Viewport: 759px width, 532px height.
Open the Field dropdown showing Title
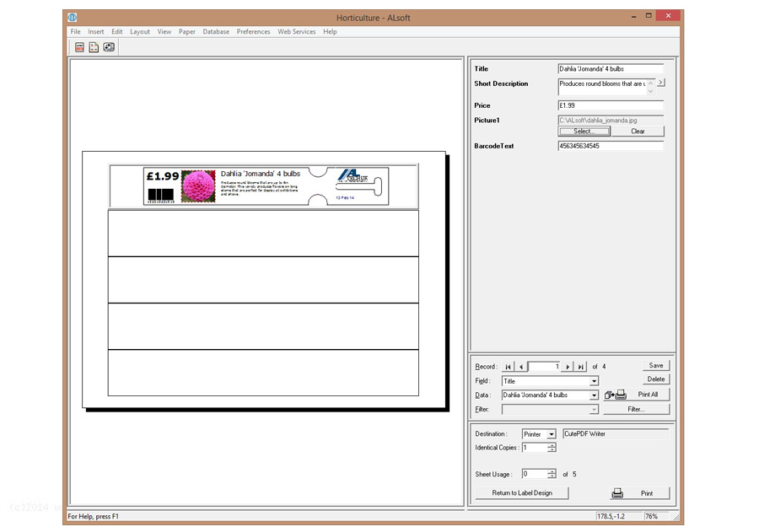[x=594, y=382]
